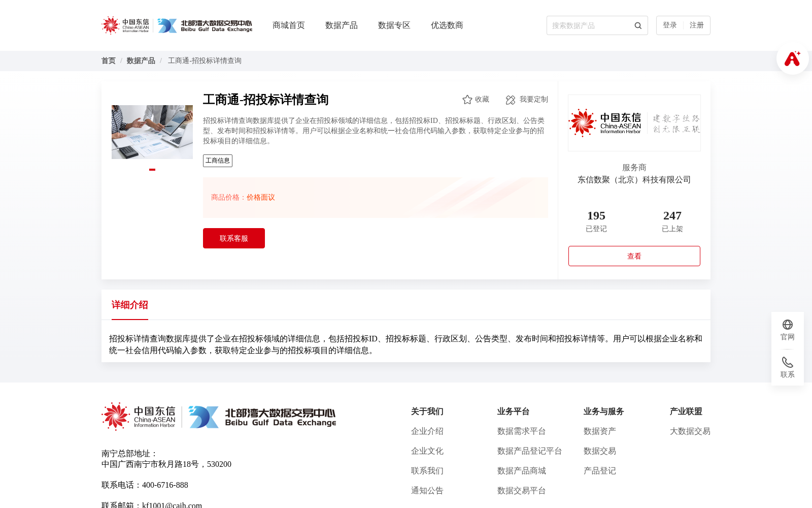Click the service provider banner image

click(x=634, y=123)
